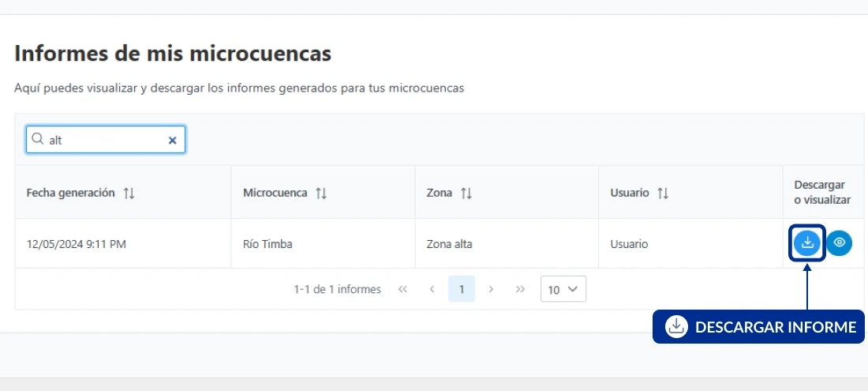Image resolution: width=868 pixels, height=391 pixels.
Task: Jump to last page with double-right chevron
Action: coord(520,289)
